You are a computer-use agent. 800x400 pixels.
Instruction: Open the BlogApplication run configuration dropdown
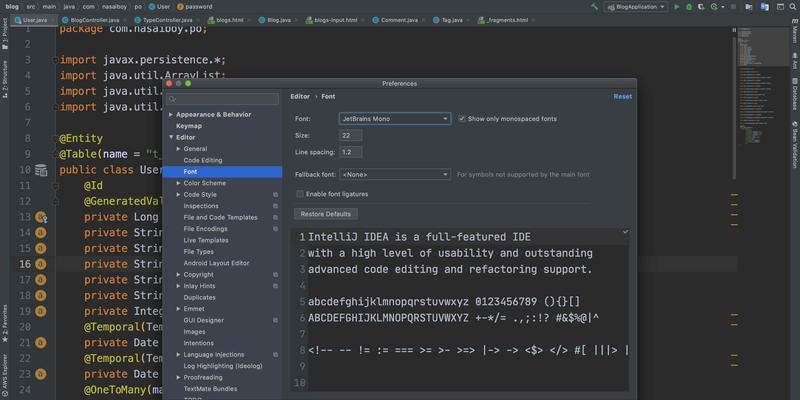coord(636,7)
